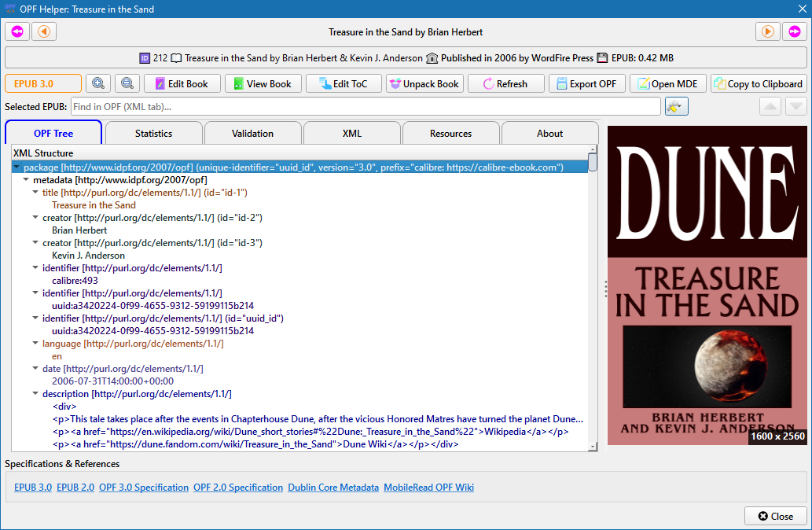This screenshot has width=812, height=530.
Task: Click the scrollbar up arrow in tree
Action: [x=593, y=149]
